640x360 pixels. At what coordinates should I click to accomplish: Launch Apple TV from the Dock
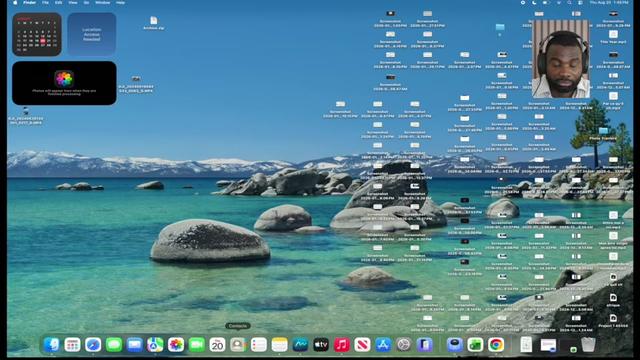(x=321, y=345)
